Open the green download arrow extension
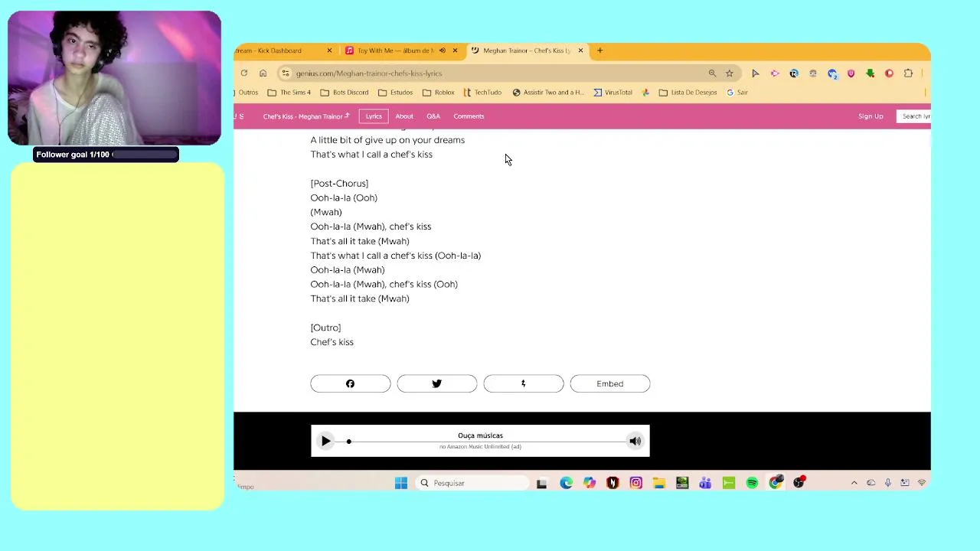 [871, 73]
